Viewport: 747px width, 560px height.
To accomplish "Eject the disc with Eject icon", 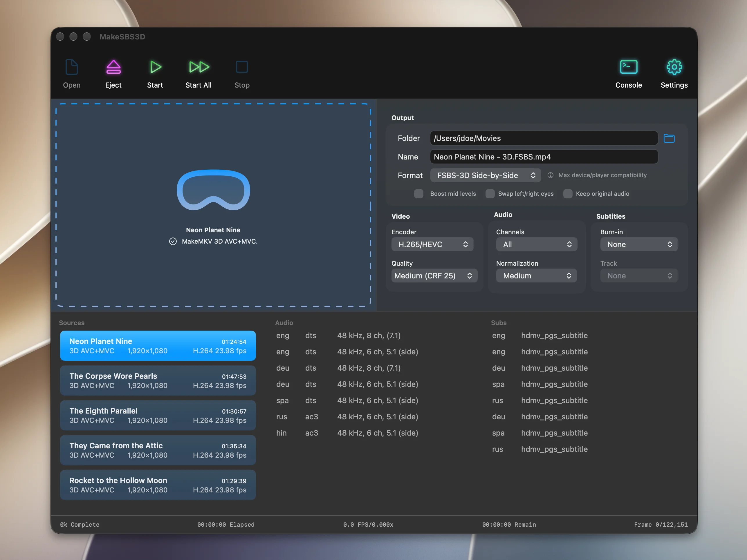I will pos(113,67).
